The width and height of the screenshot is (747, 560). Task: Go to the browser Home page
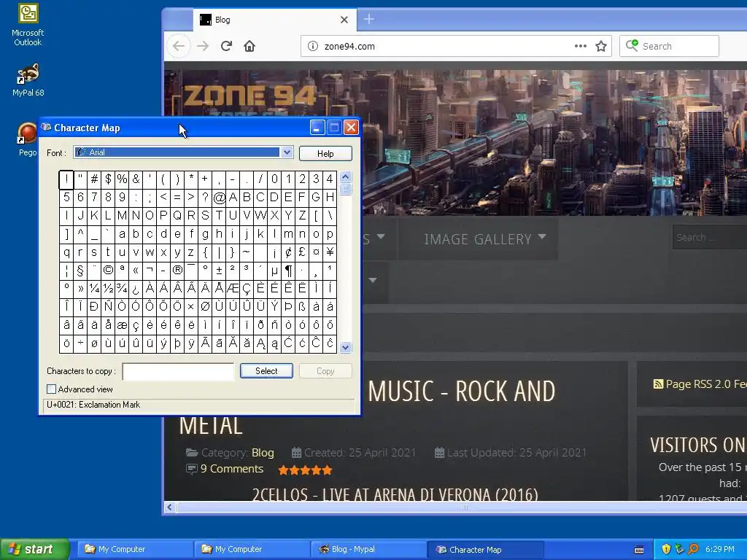(x=249, y=46)
